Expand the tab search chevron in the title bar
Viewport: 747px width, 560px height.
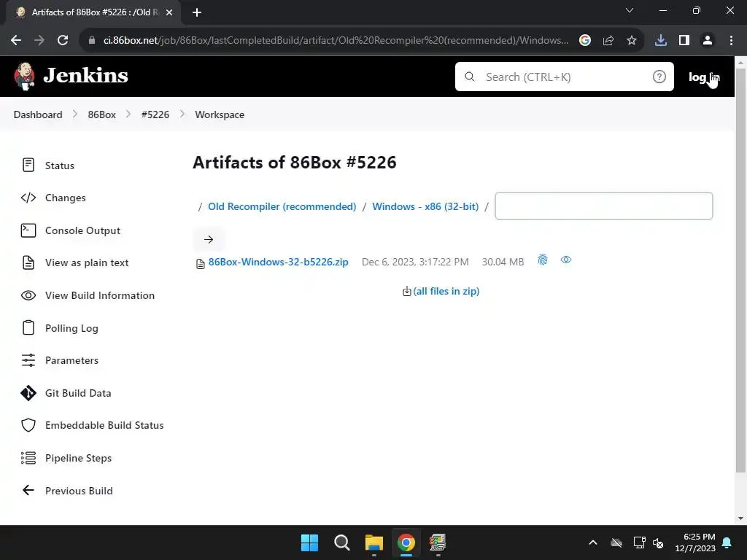click(x=630, y=10)
